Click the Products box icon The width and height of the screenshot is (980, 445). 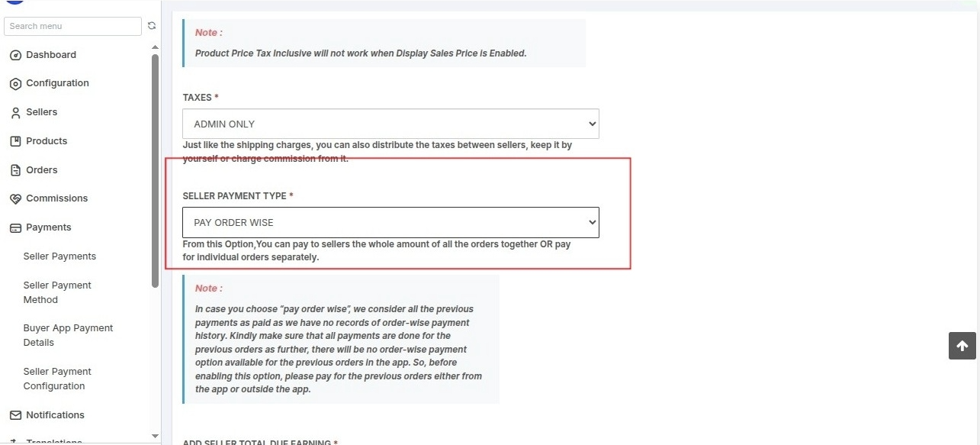pyautogui.click(x=15, y=141)
